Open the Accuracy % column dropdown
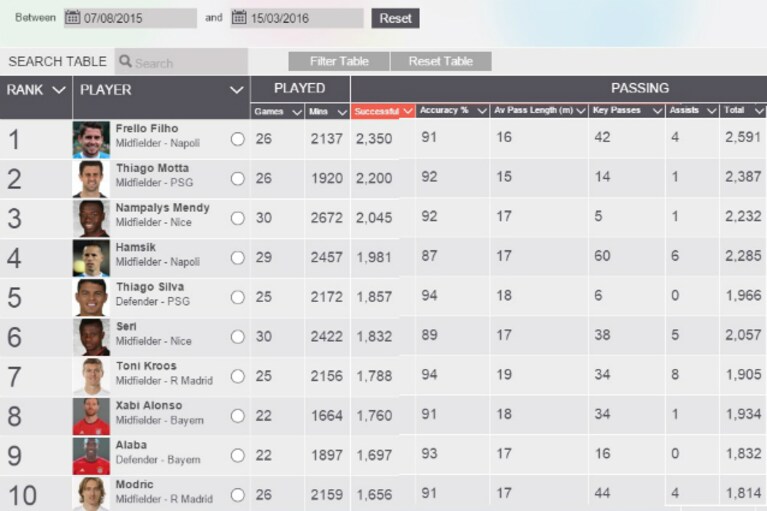 (x=482, y=111)
